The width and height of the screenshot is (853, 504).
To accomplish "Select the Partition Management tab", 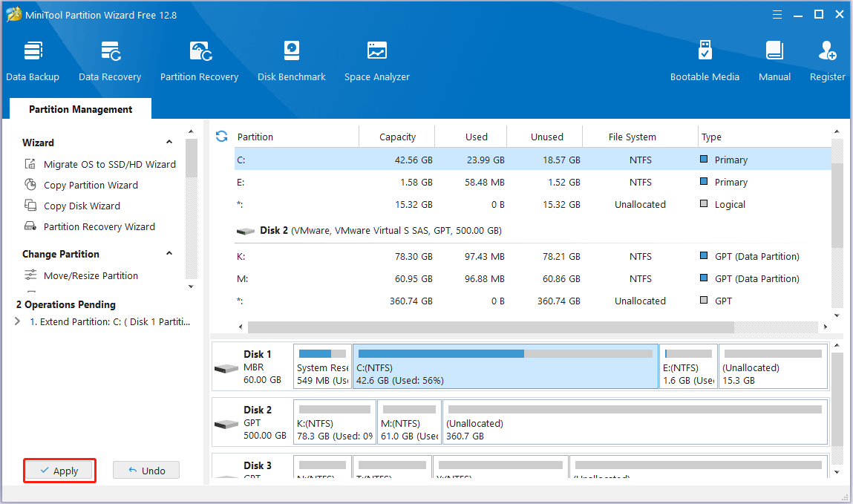I will click(x=80, y=108).
